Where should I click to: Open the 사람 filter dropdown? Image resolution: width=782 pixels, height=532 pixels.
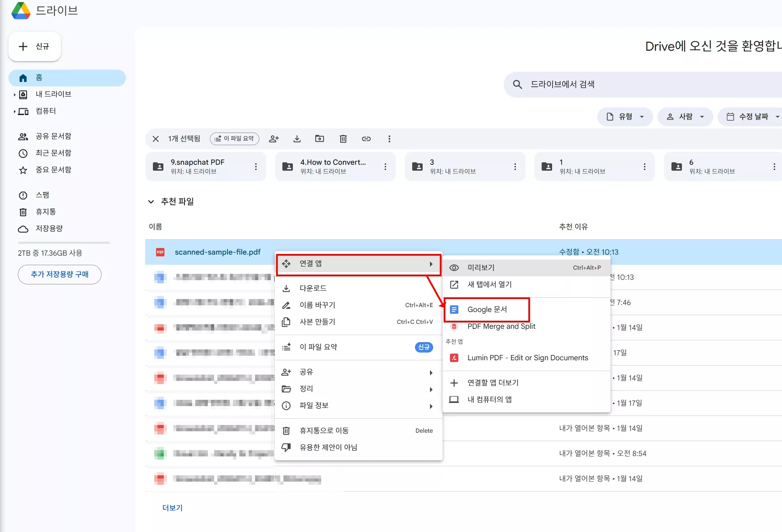pyautogui.click(x=685, y=116)
